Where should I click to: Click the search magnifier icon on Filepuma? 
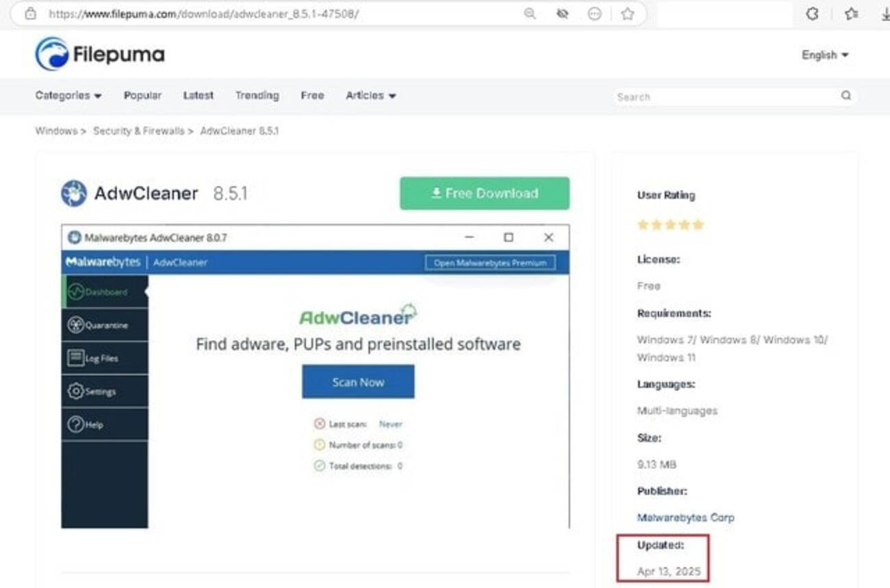[x=846, y=96]
